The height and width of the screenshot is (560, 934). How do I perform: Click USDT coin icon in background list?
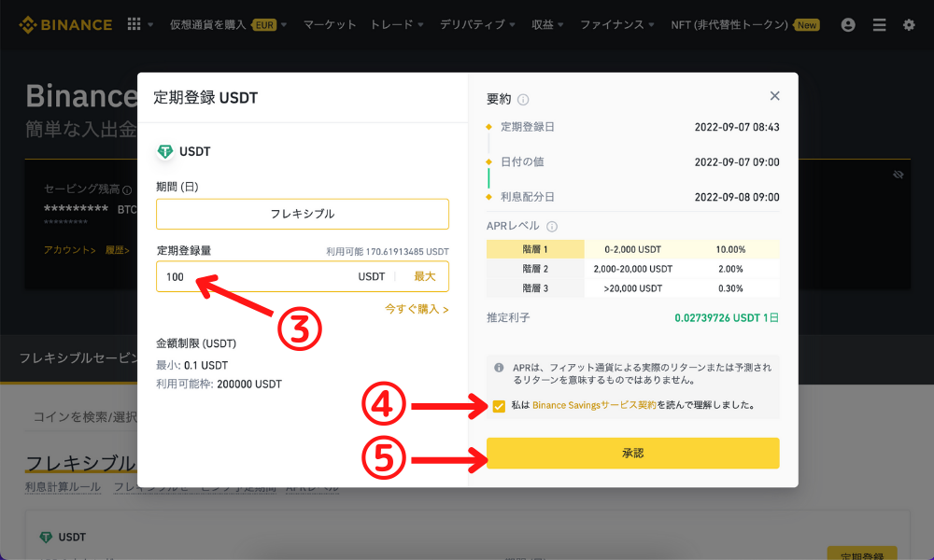coord(46,538)
